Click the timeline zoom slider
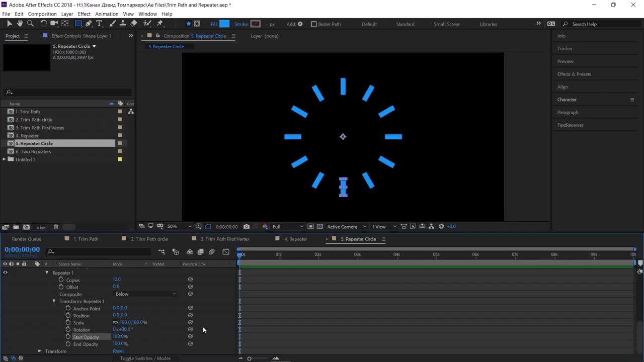 [x=249, y=358]
